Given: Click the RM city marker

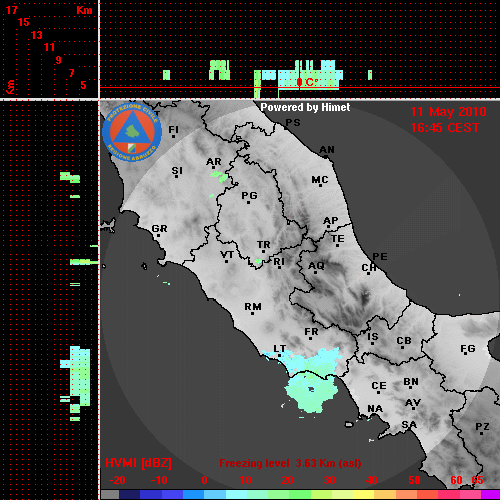Looking at the screenshot, I should (252, 313).
